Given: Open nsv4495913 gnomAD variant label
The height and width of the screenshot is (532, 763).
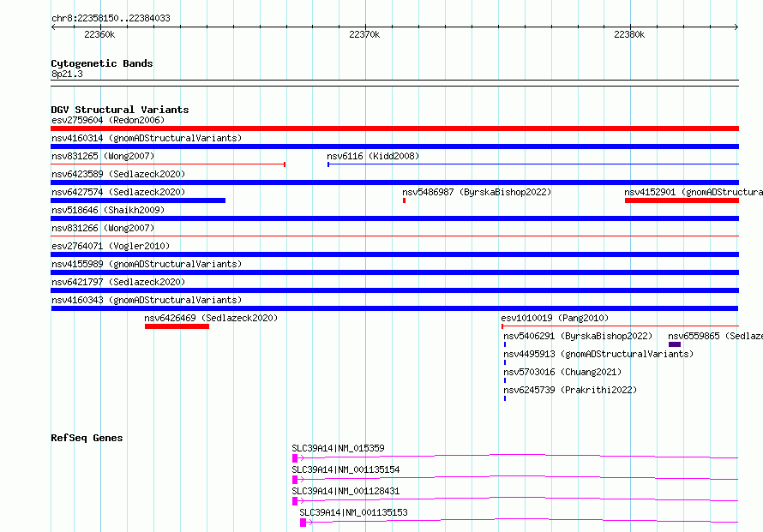Looking at the screenshot, I should [x=598, y=354].
